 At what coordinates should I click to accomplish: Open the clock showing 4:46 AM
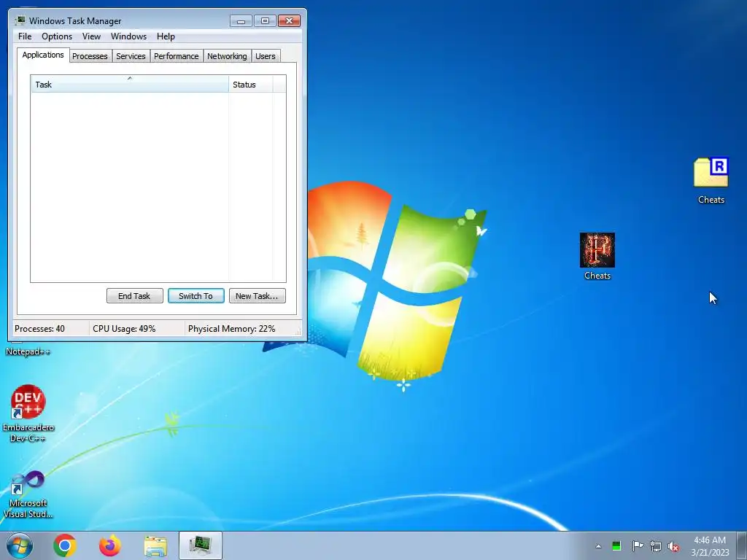tap(710, 546)
